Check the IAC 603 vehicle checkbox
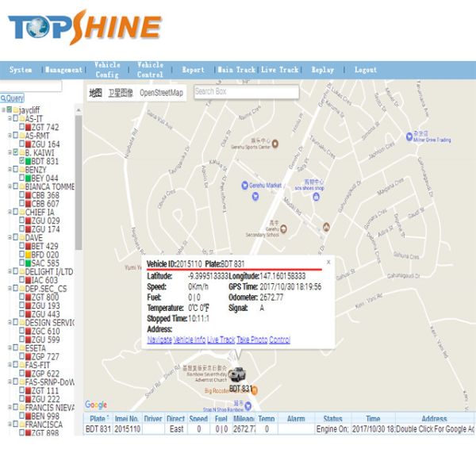476x476 pixels. click(22, 279)
